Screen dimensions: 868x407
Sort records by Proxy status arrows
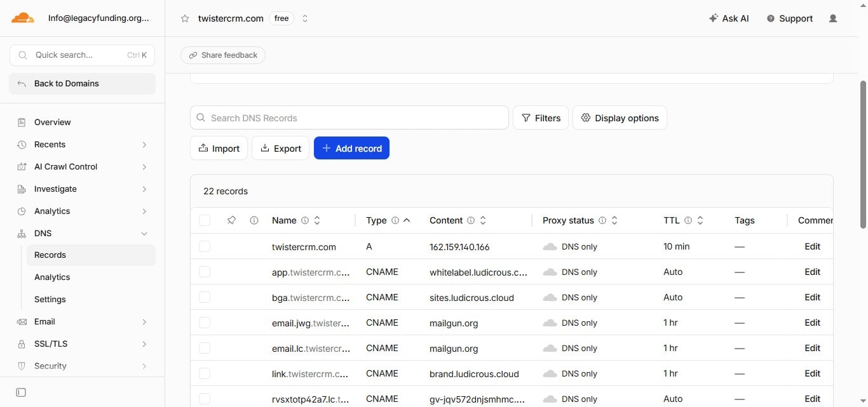tap(614, 220)
